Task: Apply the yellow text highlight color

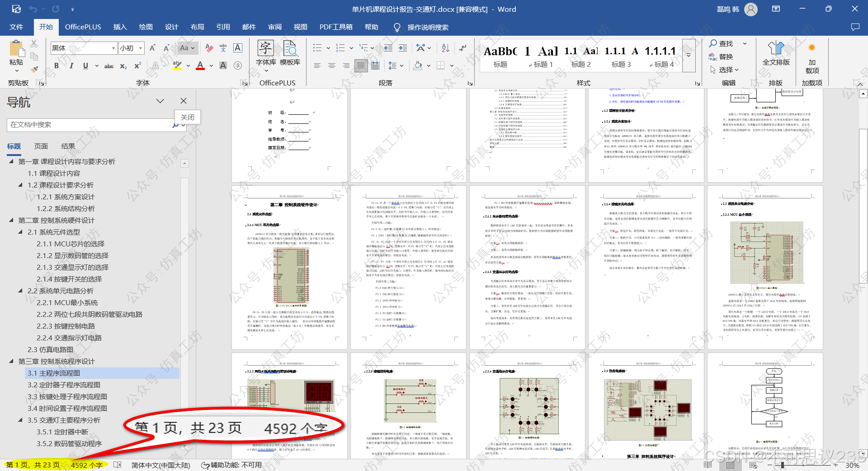Action: [177, 66]
